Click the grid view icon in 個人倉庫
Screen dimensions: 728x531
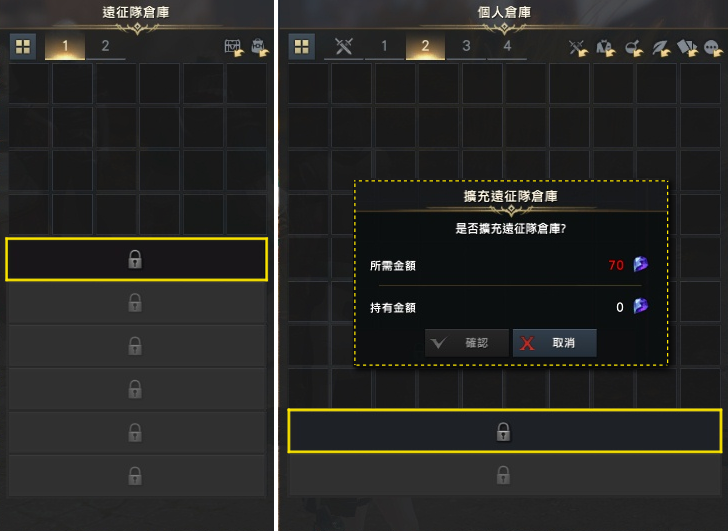point(301,46)
